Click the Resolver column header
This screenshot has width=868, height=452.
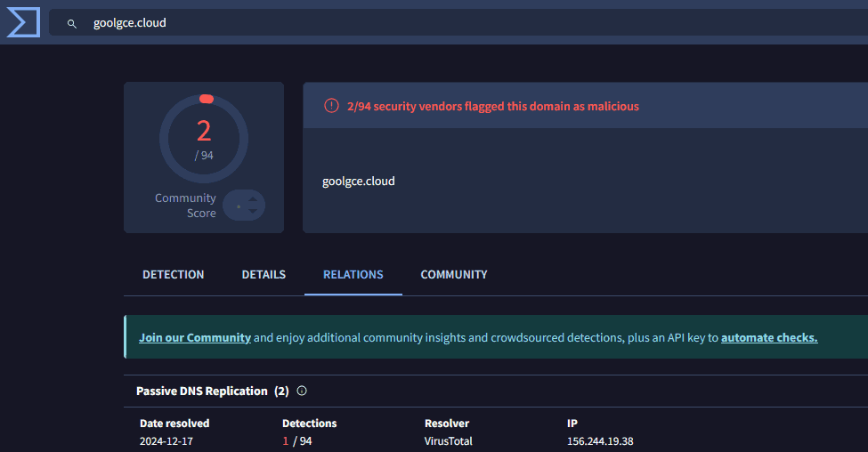[447, 424]
